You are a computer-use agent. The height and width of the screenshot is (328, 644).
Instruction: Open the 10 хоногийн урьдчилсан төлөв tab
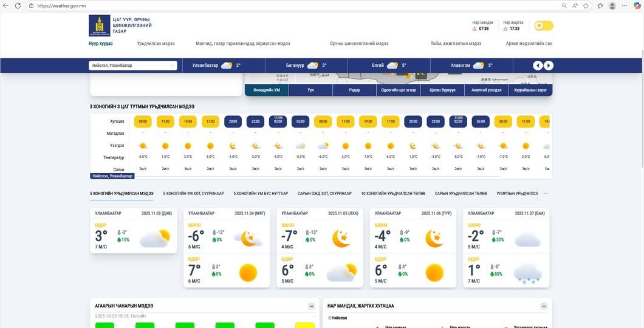point(393,193)
